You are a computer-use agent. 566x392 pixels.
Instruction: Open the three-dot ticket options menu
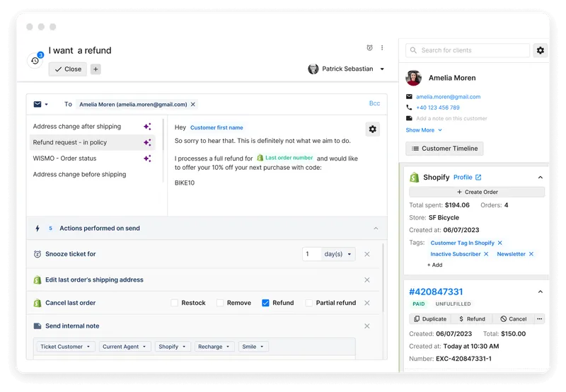coord(382,48)
